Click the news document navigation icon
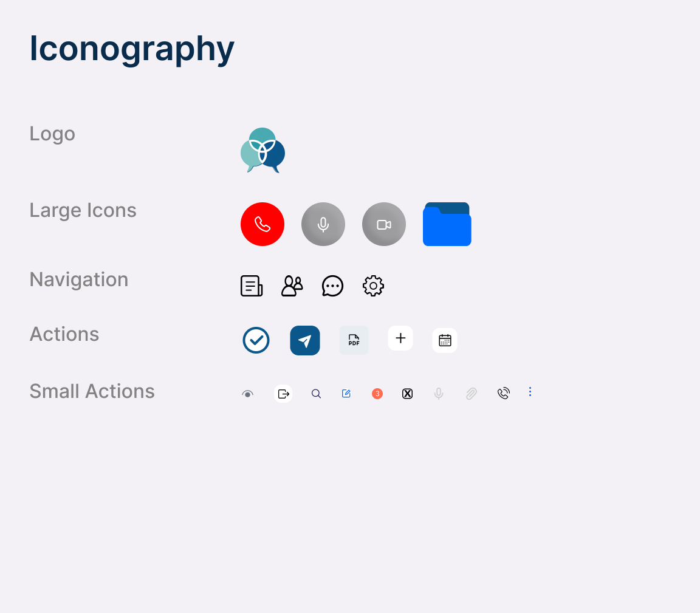700x613 pixels. (x=252, y=286)
